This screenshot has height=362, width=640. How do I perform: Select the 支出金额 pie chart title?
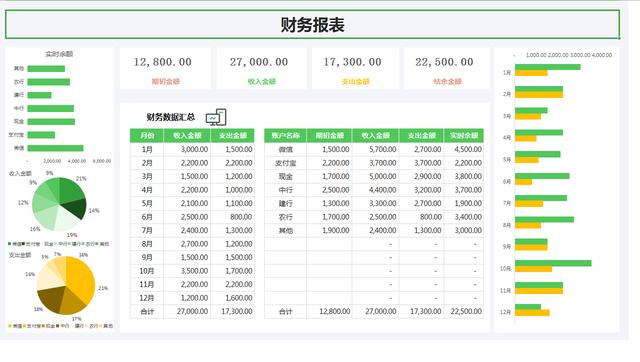[x=20, y=255]
